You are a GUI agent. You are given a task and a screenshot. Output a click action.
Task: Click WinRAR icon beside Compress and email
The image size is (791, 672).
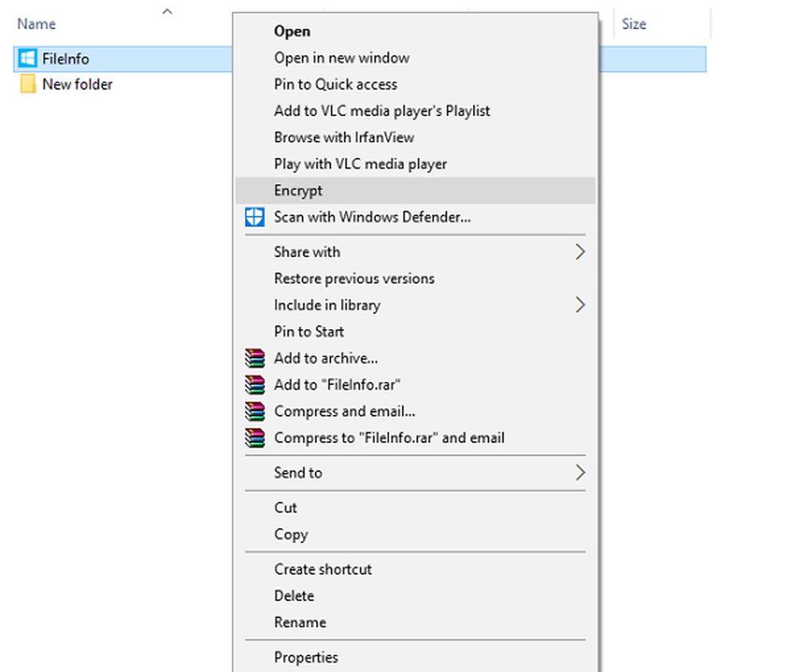pyautogui.click(x=254, y=411)
